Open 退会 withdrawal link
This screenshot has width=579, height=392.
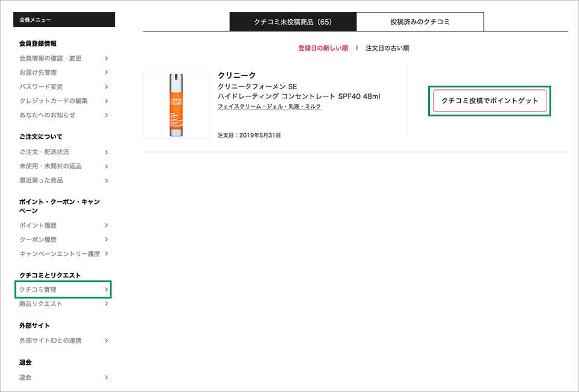click(x=25, y=378)
